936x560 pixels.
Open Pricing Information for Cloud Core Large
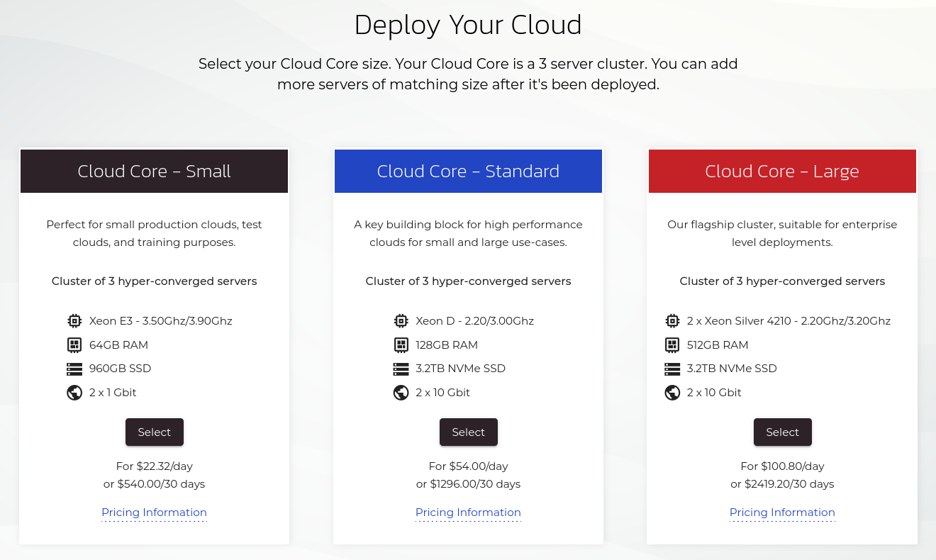(782, 513)
